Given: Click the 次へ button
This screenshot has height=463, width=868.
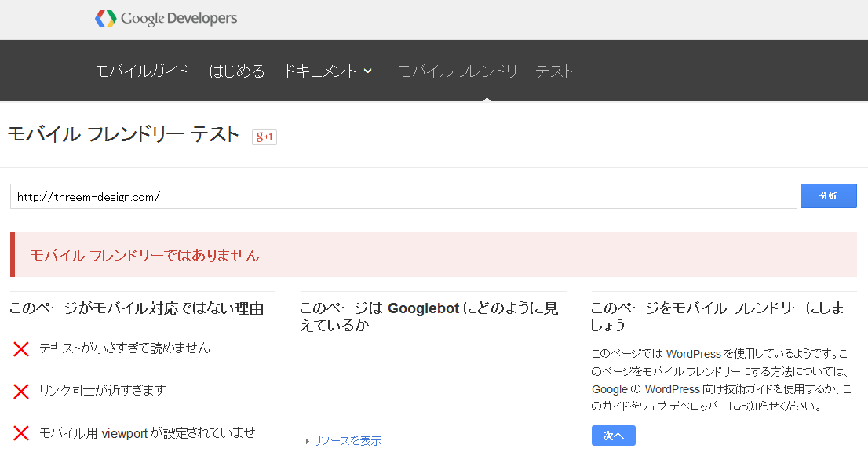Looking at the screenshot, I should (613, 435).
